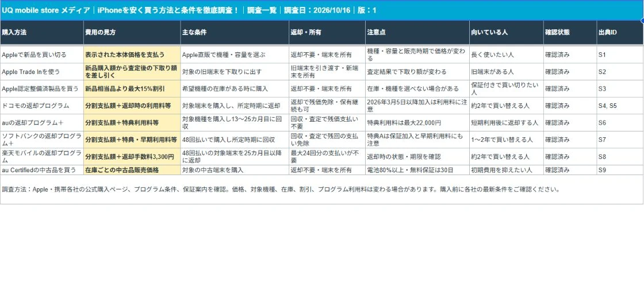Click the cell "希望機種の在庫がある時に購入"
The width and height of the screenshot is (644, 306).
235,88
